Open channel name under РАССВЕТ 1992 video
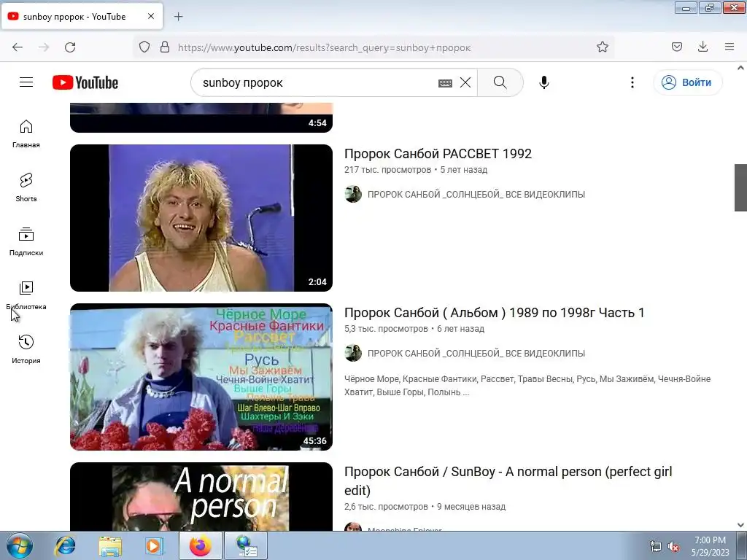This screenshot has height=560, width=747. click(x=476, y=194)
